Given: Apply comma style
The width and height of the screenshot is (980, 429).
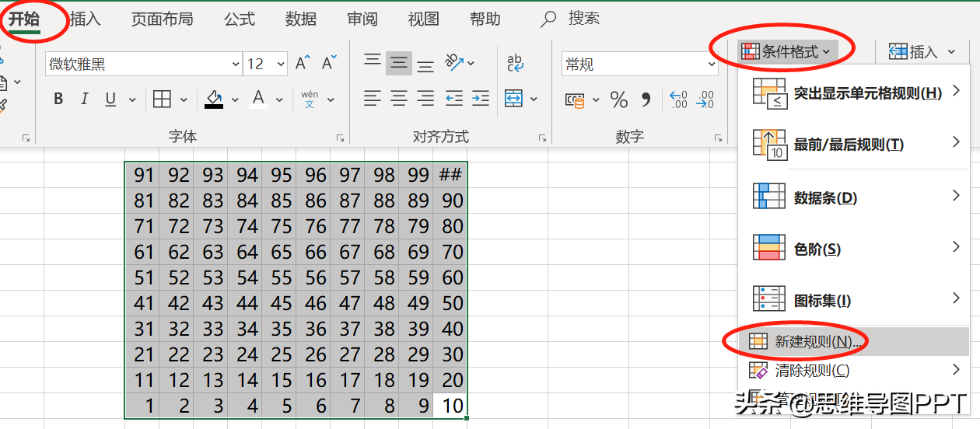Looking at the screenshot, I should pyautogui.click(x=646, y=99).
